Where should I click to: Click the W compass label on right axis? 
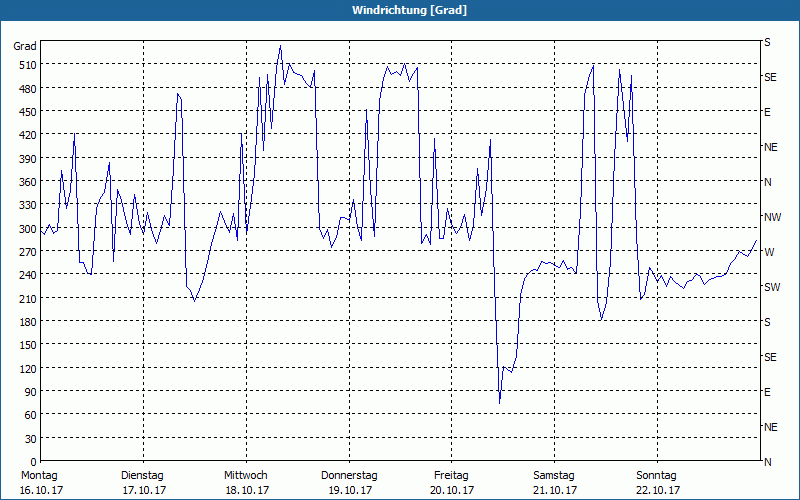pyautogui.click(x=769, y=252)
